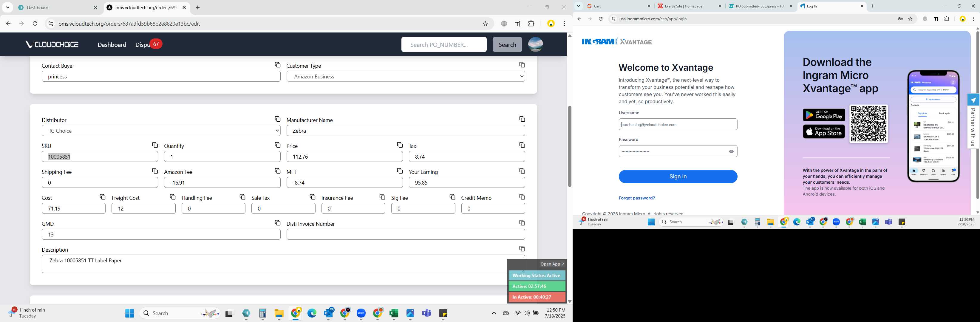Copy the Quantity field value

(277, 145)
